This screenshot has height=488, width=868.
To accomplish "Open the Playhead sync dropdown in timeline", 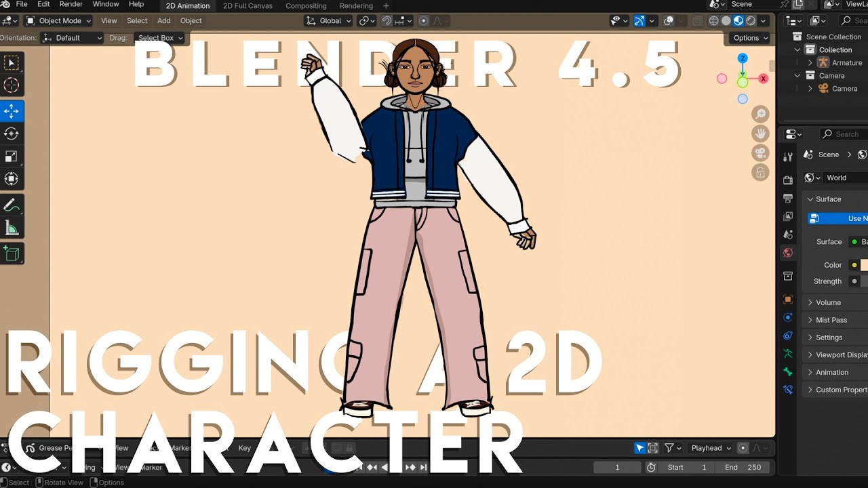I will point(711,448).
